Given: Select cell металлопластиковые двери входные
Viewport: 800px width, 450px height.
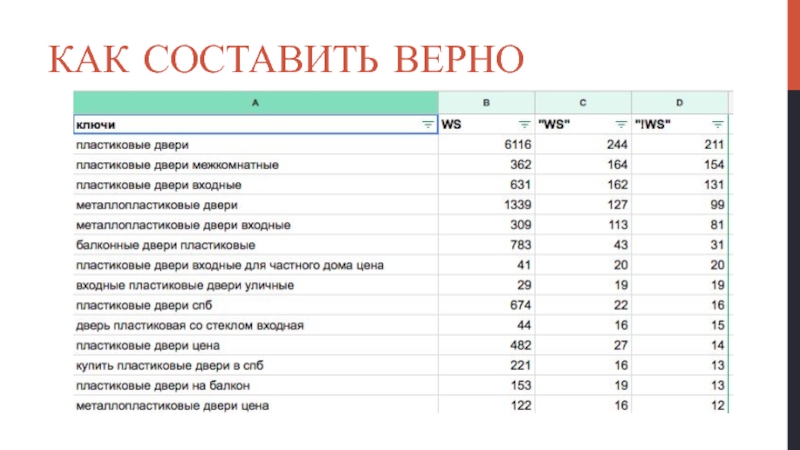Looking at the screenshot, I should 256,225.
